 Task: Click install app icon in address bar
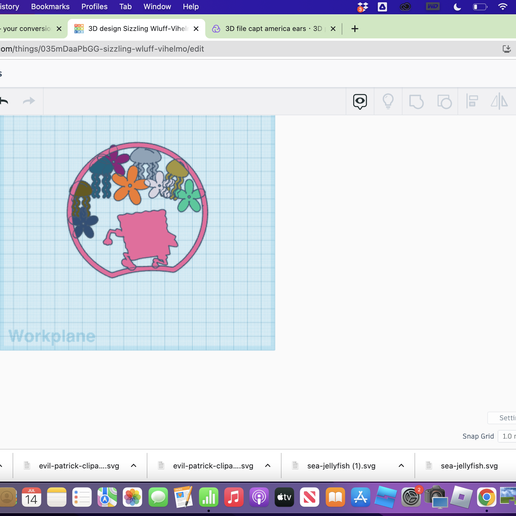(507, 49)
